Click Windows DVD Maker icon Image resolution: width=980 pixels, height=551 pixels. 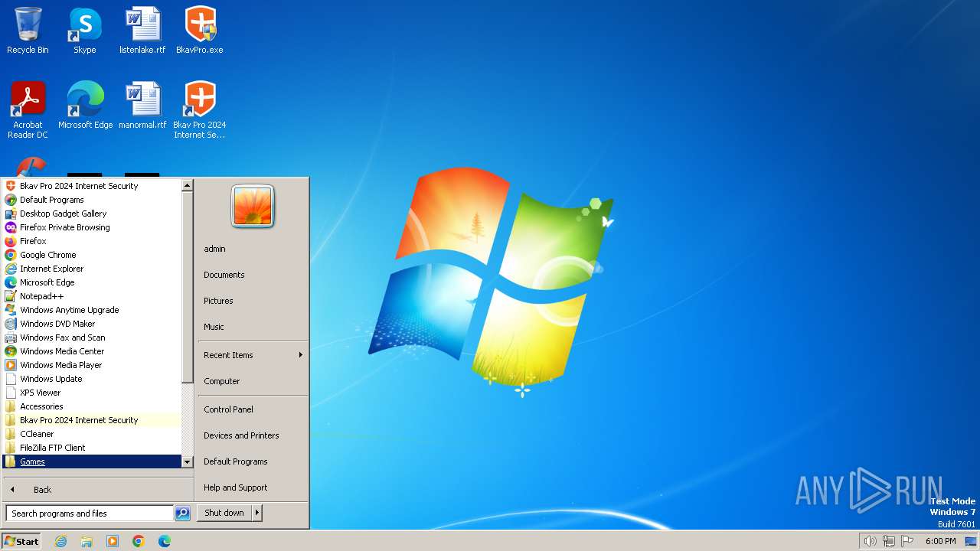coord(11,324)
